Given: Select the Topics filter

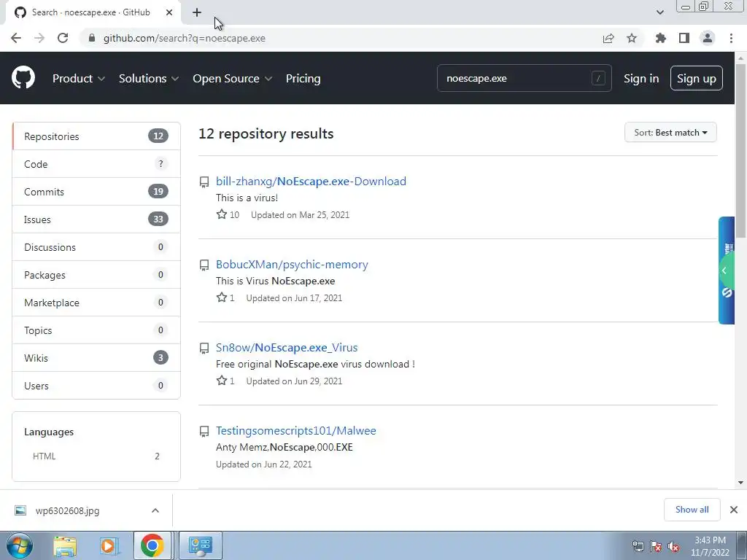Looking at the screenshot, I should [x=96, y=330].
